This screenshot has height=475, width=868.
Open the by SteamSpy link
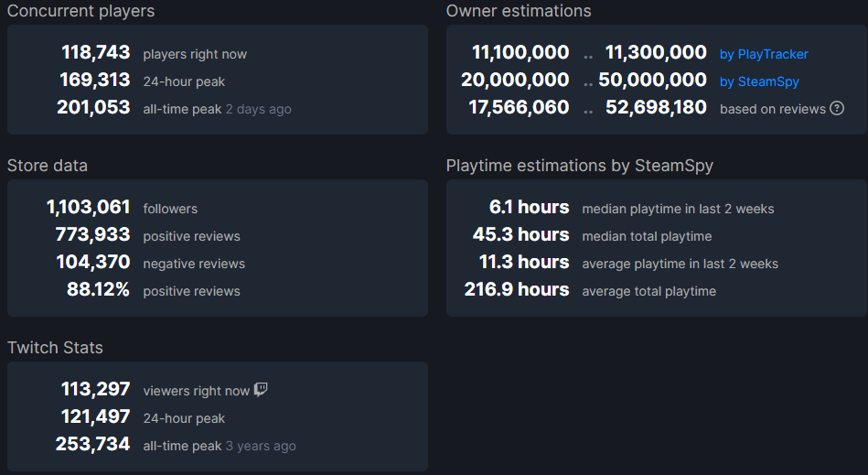pyautogui.click(x=759, y=82)
